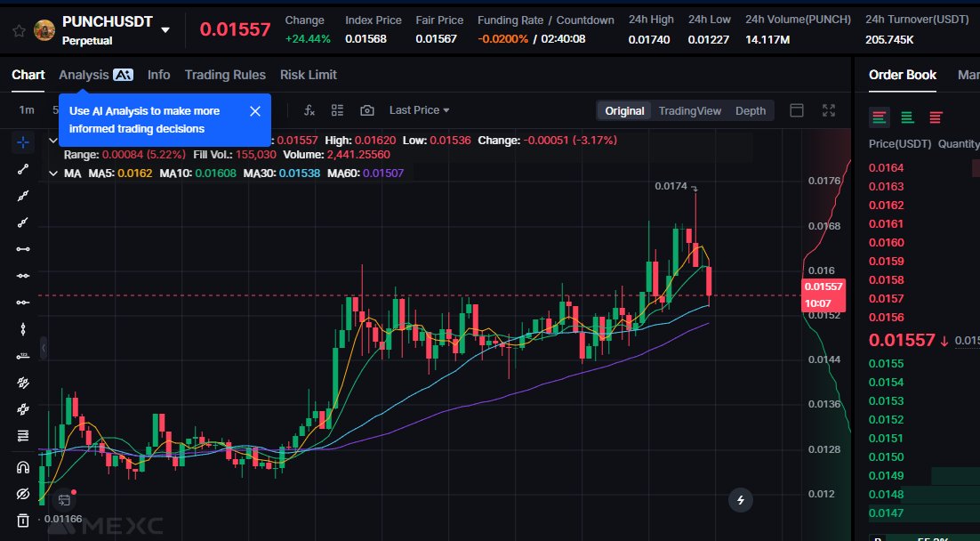Screen dimensions: 980x541
Task: Click the calendar go-to-date icon
Action: pyautogui.click(x=64, y=500)
